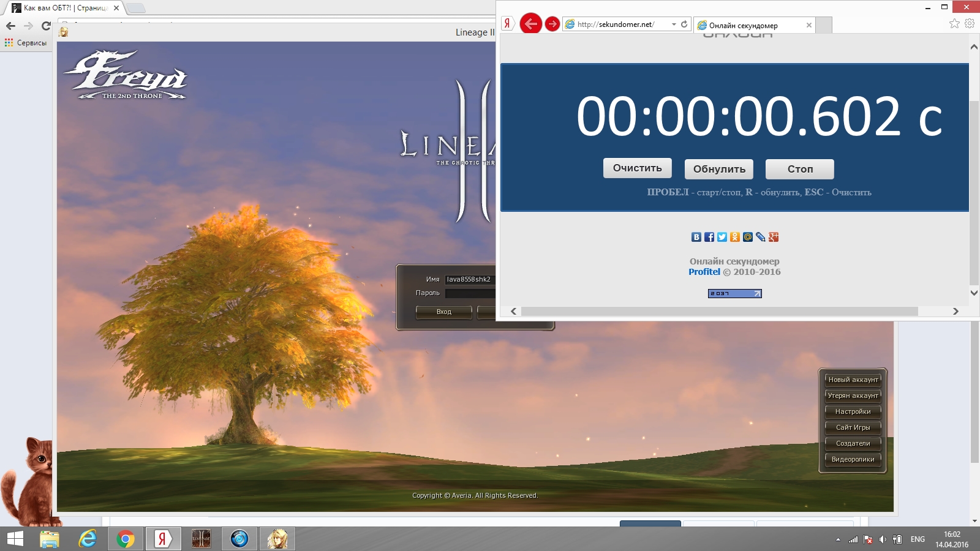Click the vertical scrollbar up arrow in the stopwatch page
Screen dimensions: 980x551
coord(974,47)
